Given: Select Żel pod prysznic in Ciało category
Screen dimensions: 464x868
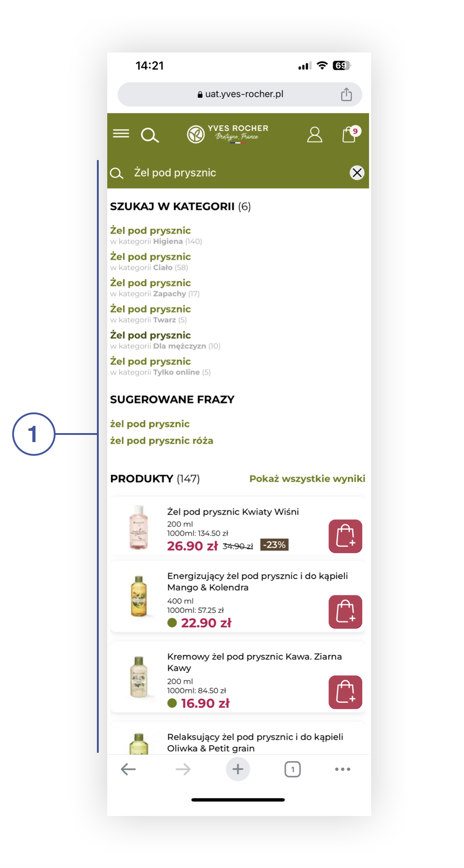Looking at the screenshot, I should point(150,261).
